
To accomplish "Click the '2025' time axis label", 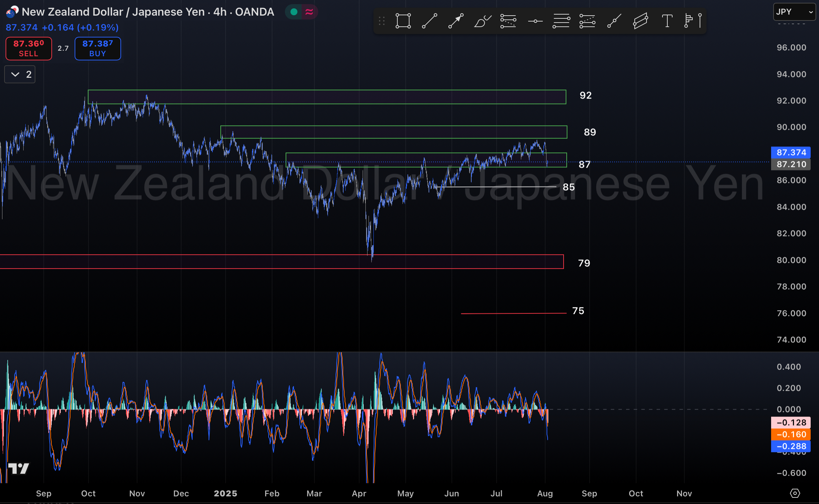I will 226,494.
